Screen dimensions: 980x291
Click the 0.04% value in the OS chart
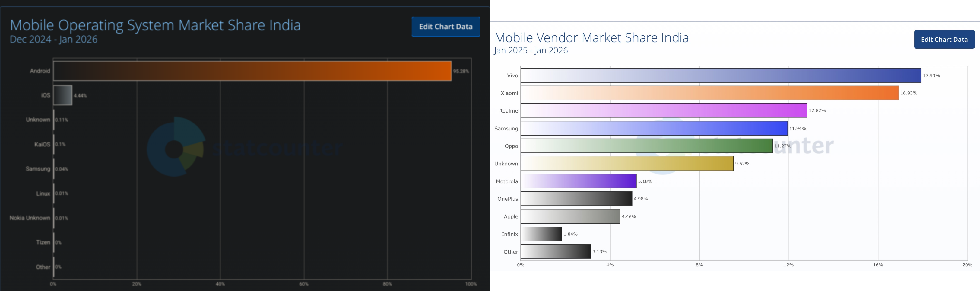pyautogui.click(x=62, y=169)
